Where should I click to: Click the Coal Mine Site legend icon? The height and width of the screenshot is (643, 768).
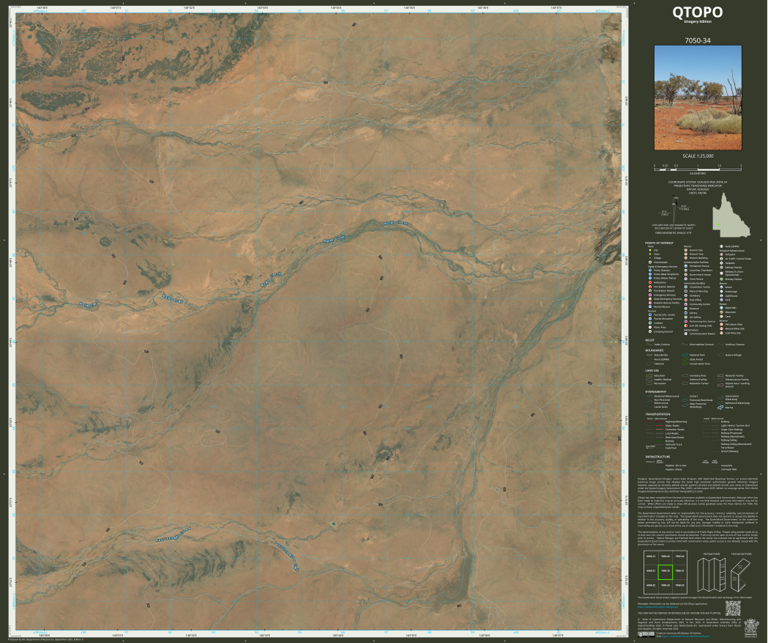tap(721, 333)
